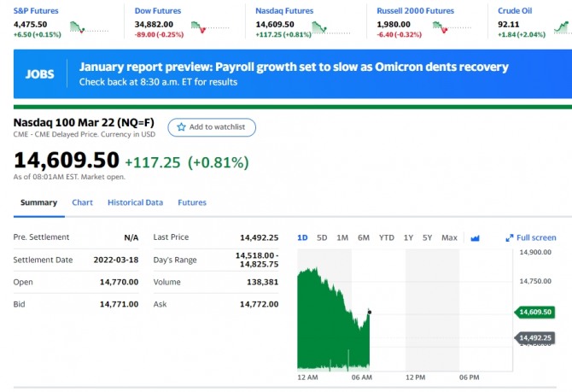Screen dimensions: 572x392
Task: Select the Futures tab
Action: [192, 202]
